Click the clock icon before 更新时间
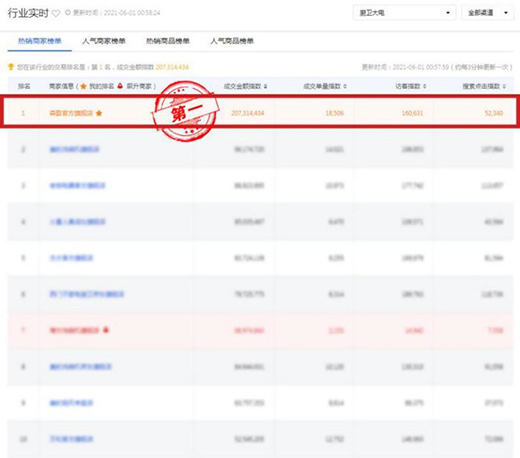 click(68, 13)
